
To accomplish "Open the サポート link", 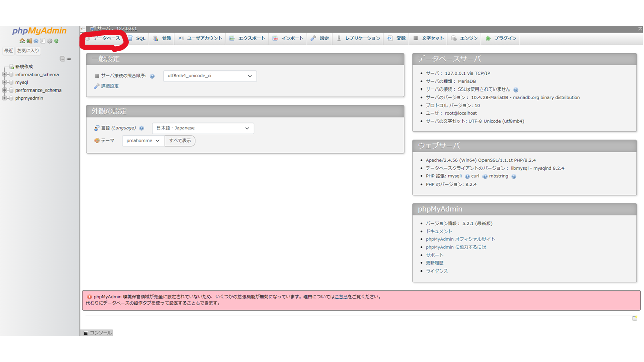I will [x=435, y=255].
